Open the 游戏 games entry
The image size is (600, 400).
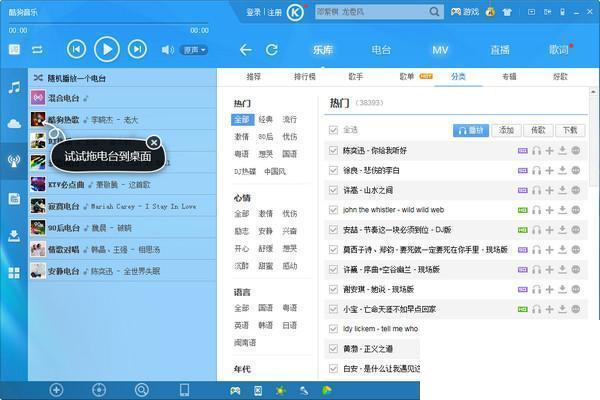[x=465, y=12]
